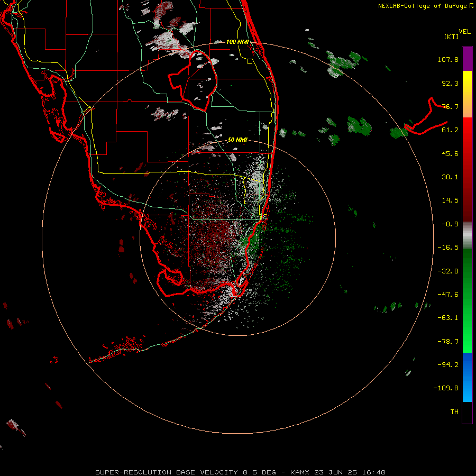
Task: Click the TH legend label
Action: click(x=454, y=412)
